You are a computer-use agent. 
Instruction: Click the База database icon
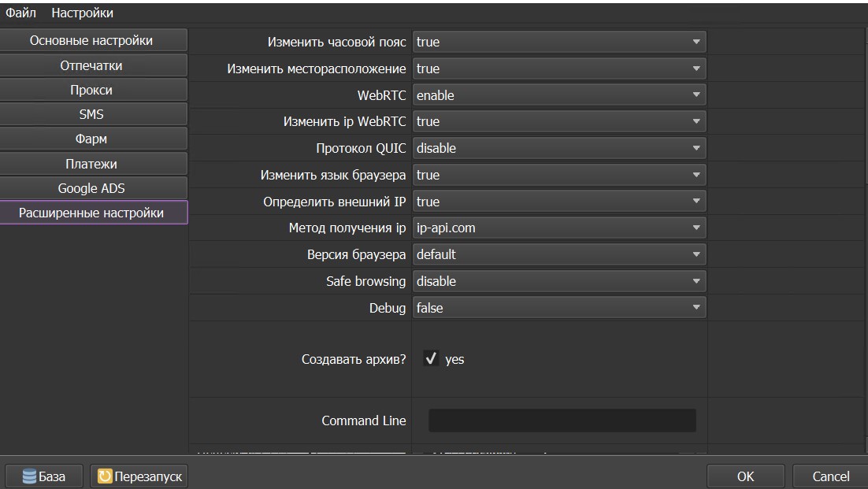point(29,476)
